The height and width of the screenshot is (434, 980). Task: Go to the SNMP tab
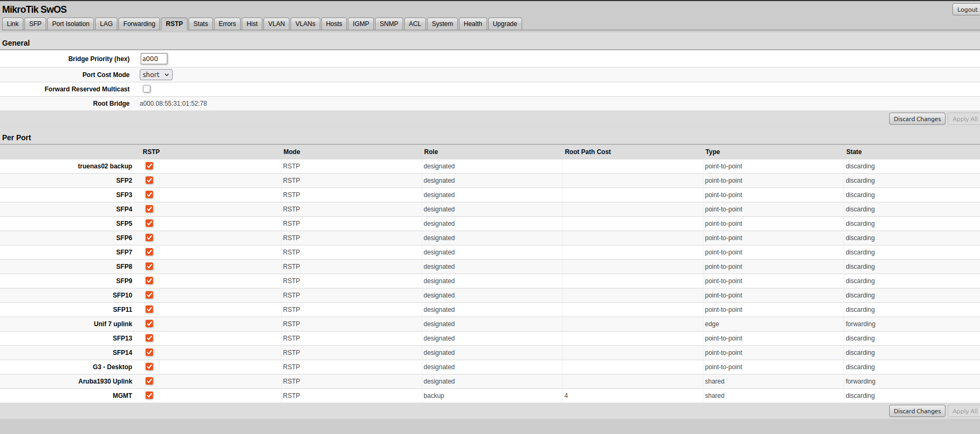[x=389, y=24]
